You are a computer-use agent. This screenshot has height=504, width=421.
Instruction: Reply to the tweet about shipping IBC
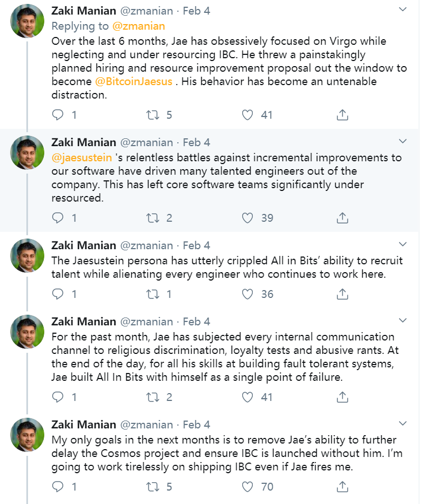[x=58, y=487]
